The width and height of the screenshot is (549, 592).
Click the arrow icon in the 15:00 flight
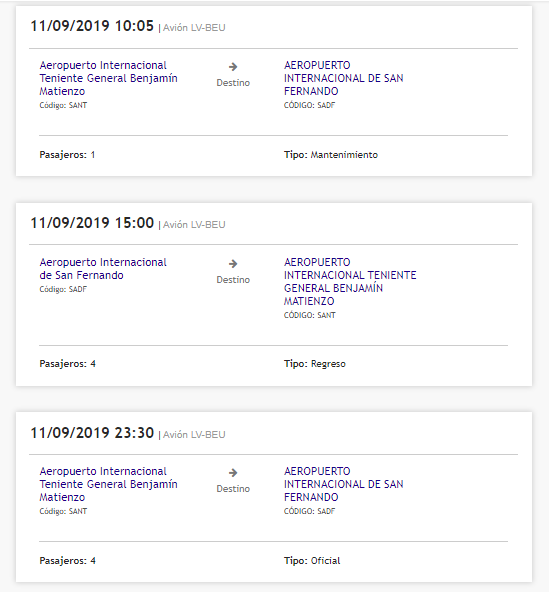233,264
